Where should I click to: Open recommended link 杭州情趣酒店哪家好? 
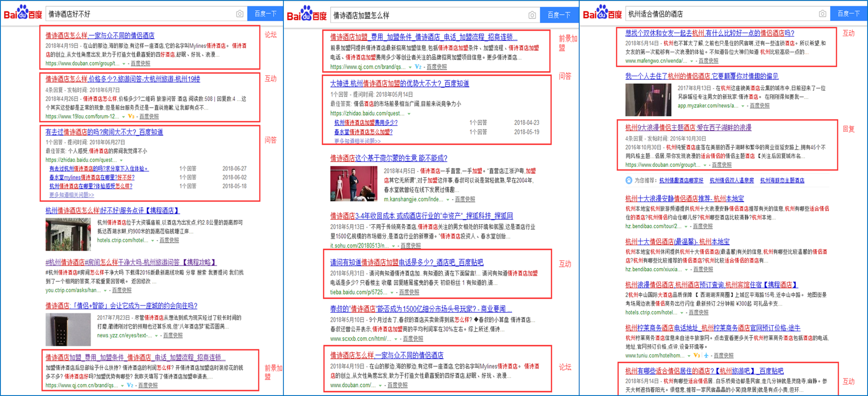coord(681,181)
